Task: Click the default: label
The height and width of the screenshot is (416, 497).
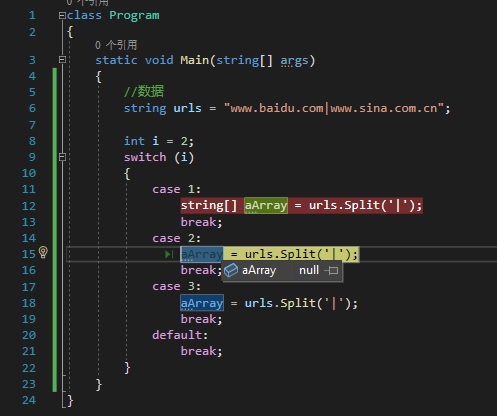Action: tap(180, 335)
